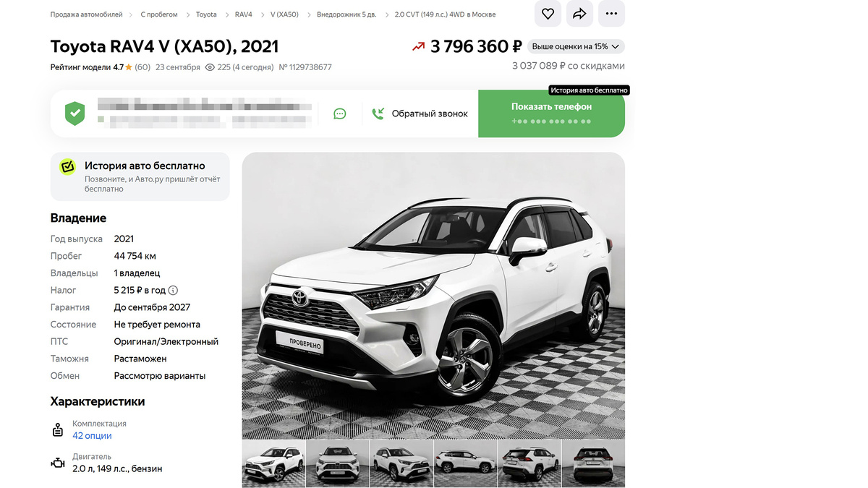Open the main RAV4 photo
Viewport: 868px width, 488px height.
[x=433, y=296]
